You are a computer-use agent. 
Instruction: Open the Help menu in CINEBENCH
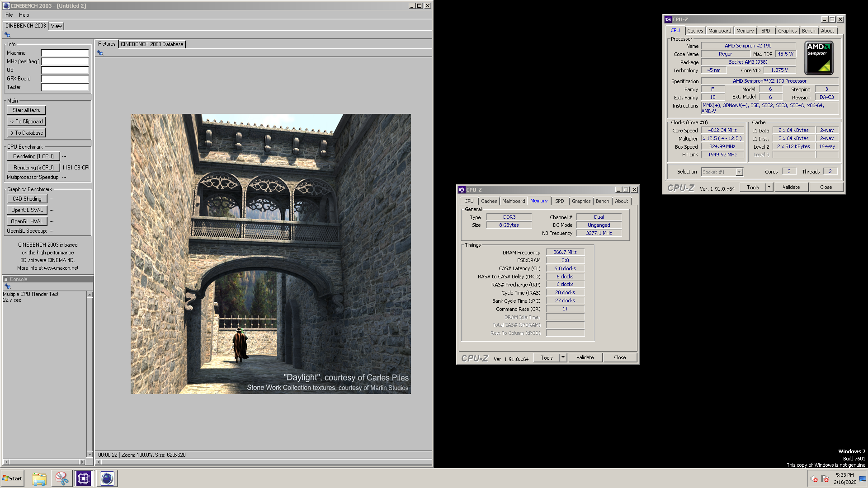tap(24, 15)
